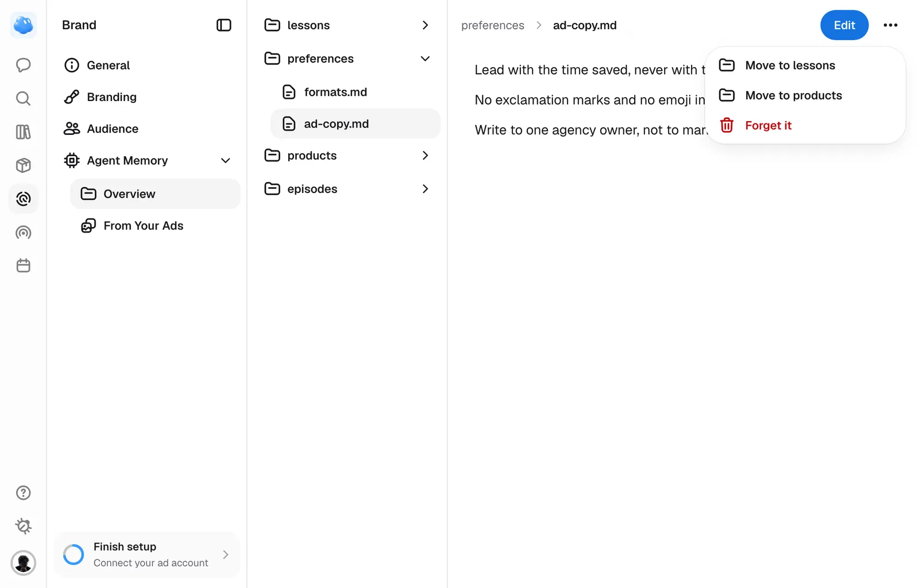Click preferences in the breadcrumb
Screen dimensions: 919x588
(x=493, y=25)
